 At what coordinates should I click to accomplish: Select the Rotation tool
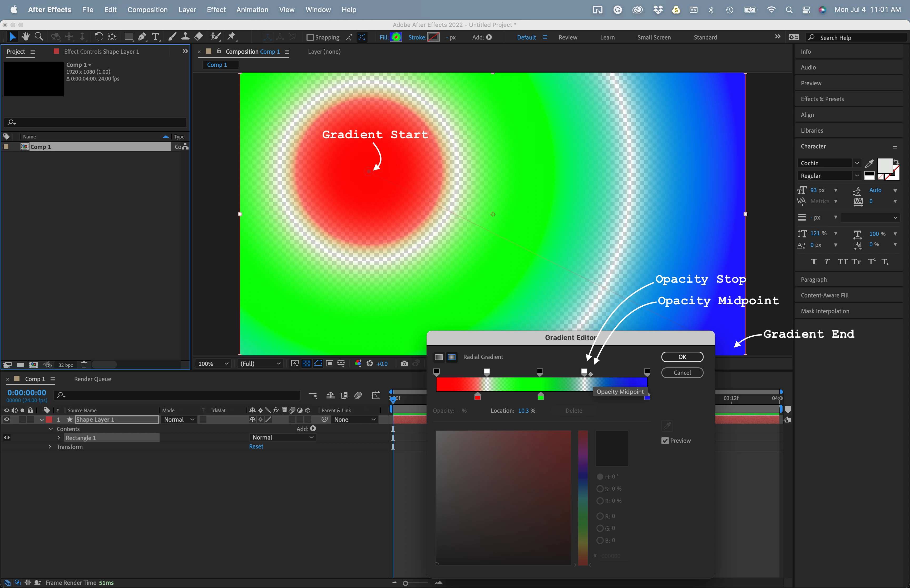(98, 37)
